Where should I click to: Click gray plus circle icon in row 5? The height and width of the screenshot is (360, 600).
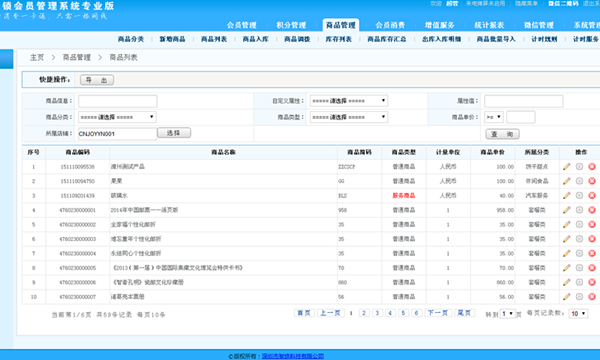[579, 225]
